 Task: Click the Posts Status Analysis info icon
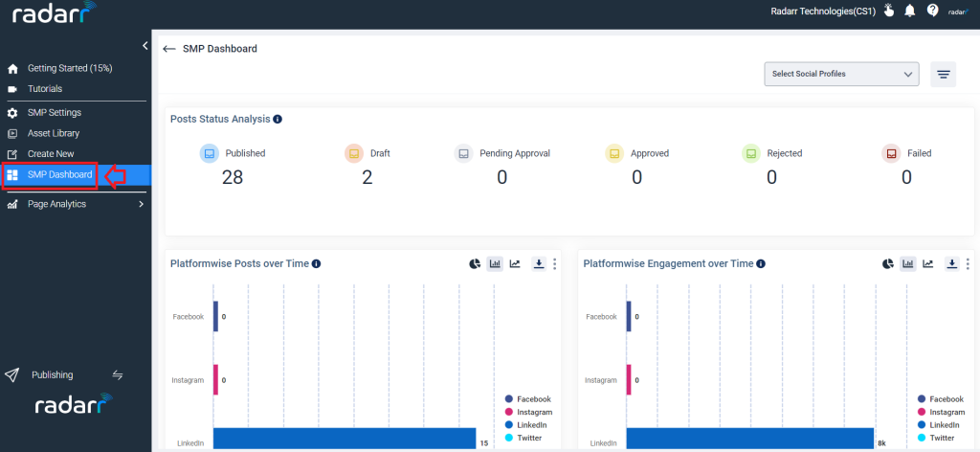click(278, 119)
